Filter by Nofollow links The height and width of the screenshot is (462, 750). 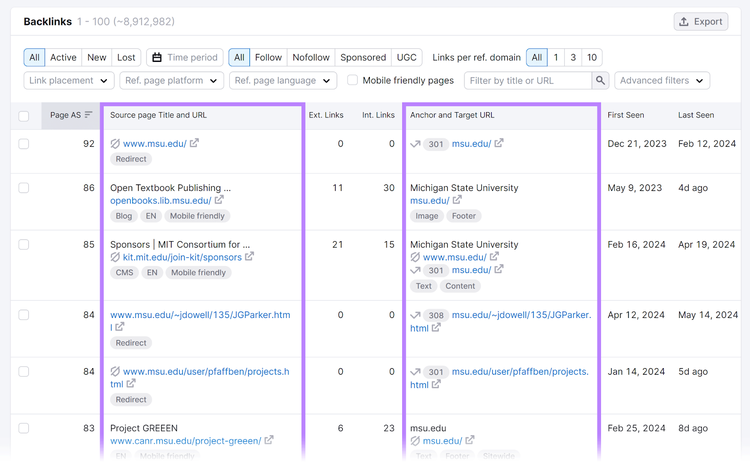[311, 57]
